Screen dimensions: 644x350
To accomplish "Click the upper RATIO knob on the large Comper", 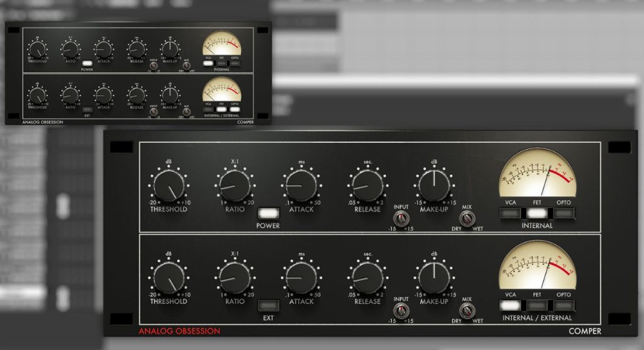I will (235, 186).
